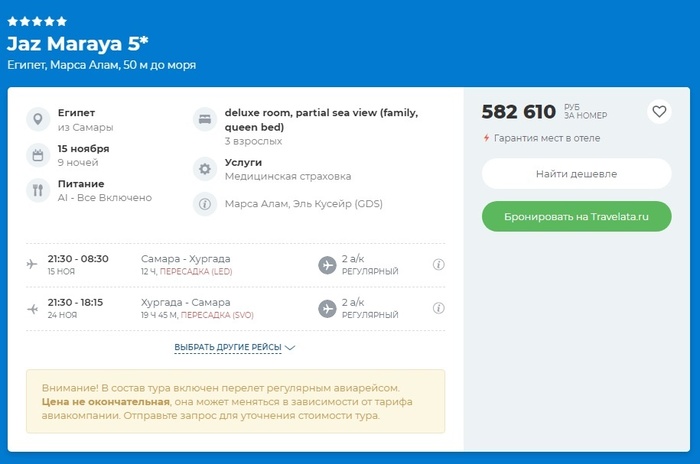
Task: Expand Выбрать другие рейсы flight options
Action: [x=235, y=348]
